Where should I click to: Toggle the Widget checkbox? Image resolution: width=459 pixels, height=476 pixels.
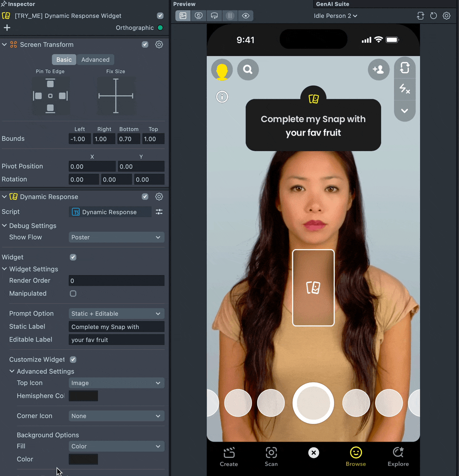coord(73,257)
